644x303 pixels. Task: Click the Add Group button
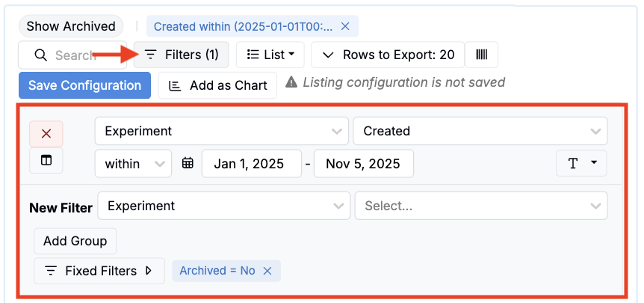75,242
